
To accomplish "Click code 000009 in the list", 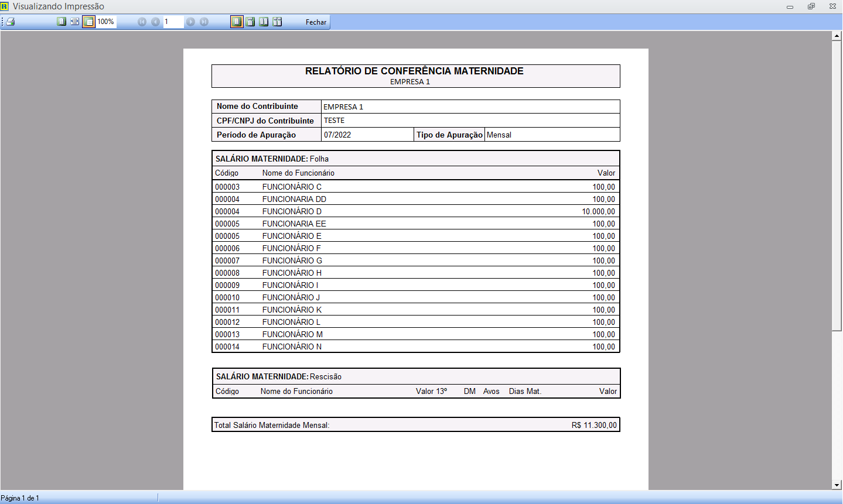I will [x=227, y=285].
